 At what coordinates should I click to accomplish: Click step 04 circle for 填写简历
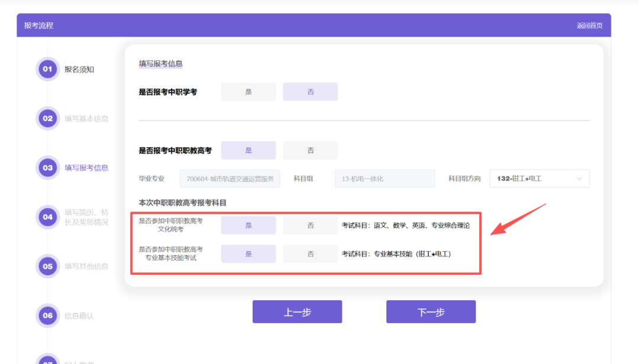(48, 217)
